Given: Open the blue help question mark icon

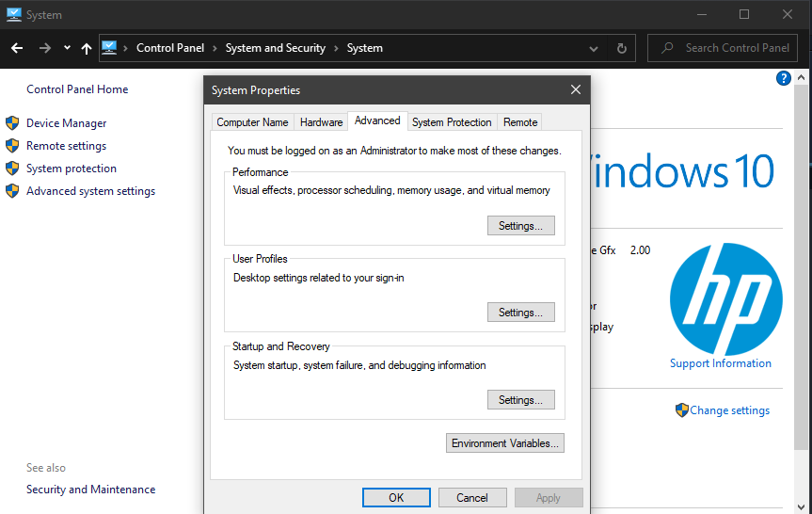Looking at the screenshot, I should point(783,78).
